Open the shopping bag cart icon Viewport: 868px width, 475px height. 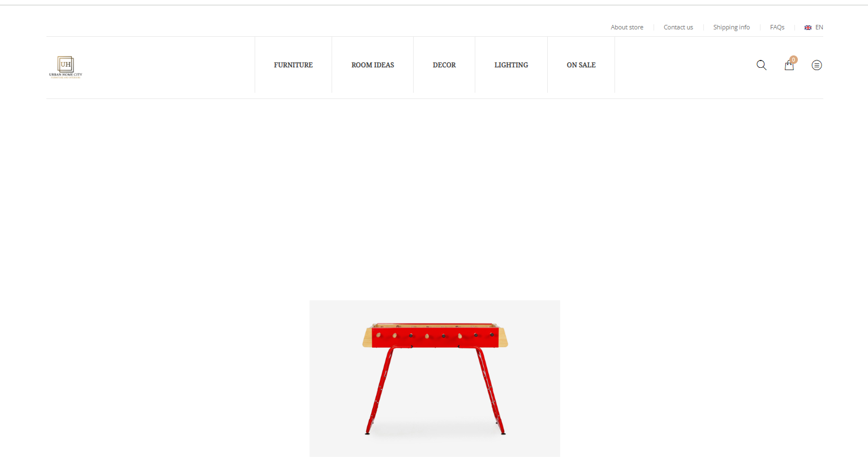[789, 66]
